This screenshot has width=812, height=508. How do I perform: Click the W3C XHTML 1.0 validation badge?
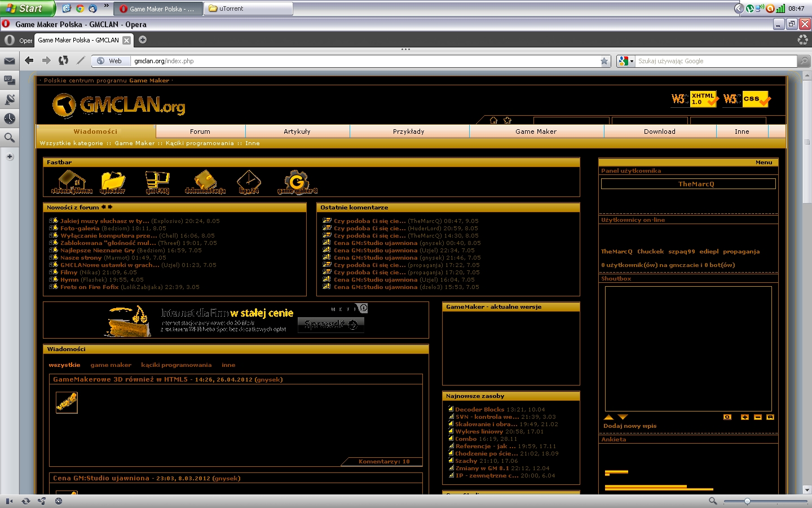[695, 99]
